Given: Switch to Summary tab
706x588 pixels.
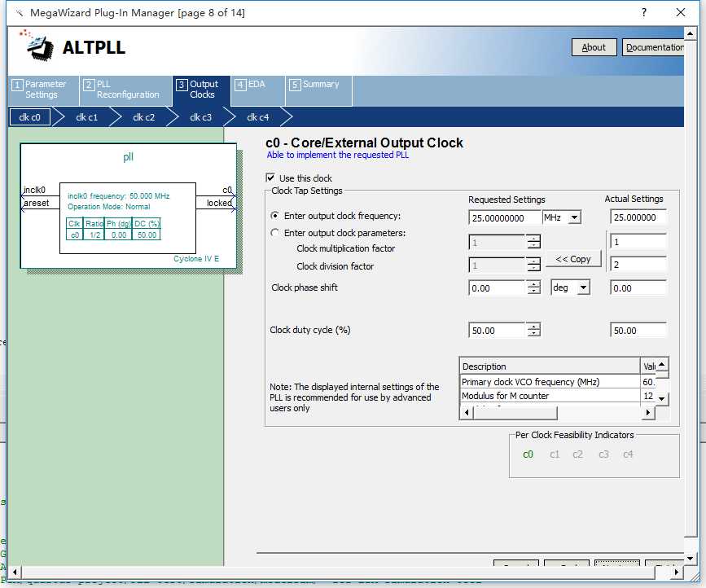Looking at the screenshot, I should (318, 90).
